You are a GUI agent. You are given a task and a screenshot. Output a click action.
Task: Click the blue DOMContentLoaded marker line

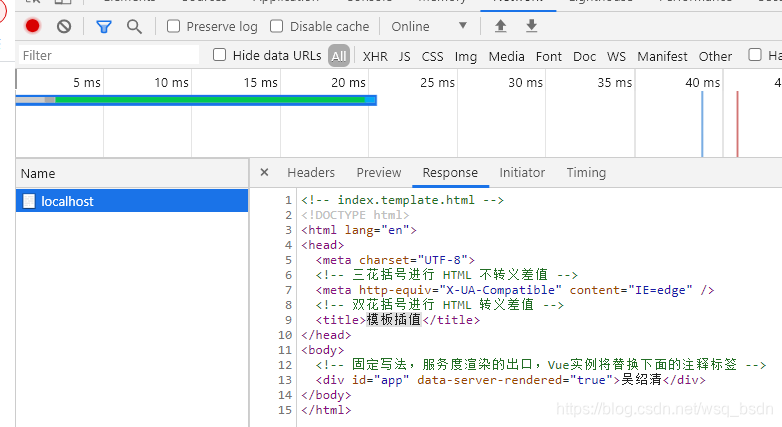click(702, 124)
